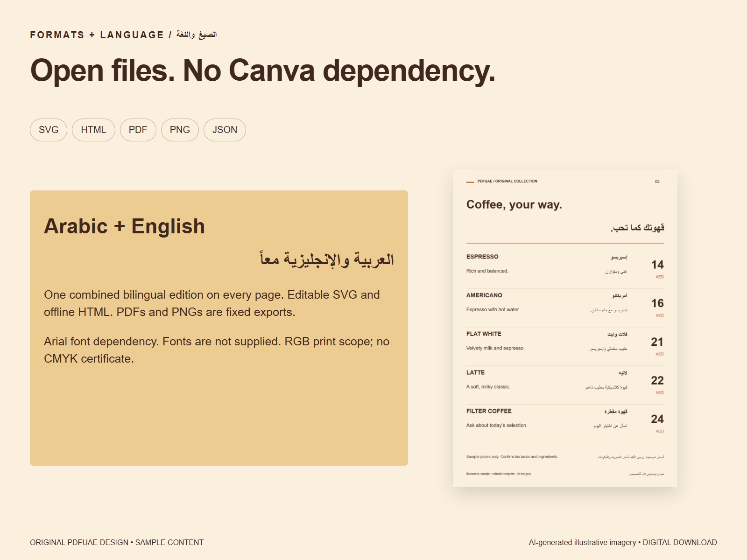The image size is (747, 560).
Task: Click 'Ask about today's selection.' description
Action: 497,426
